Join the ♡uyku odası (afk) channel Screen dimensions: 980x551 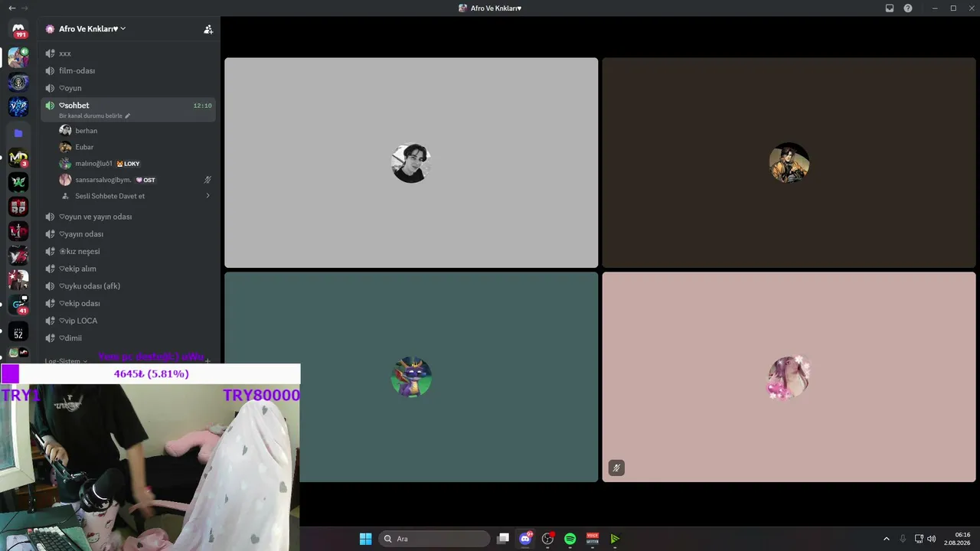[128, 286]
